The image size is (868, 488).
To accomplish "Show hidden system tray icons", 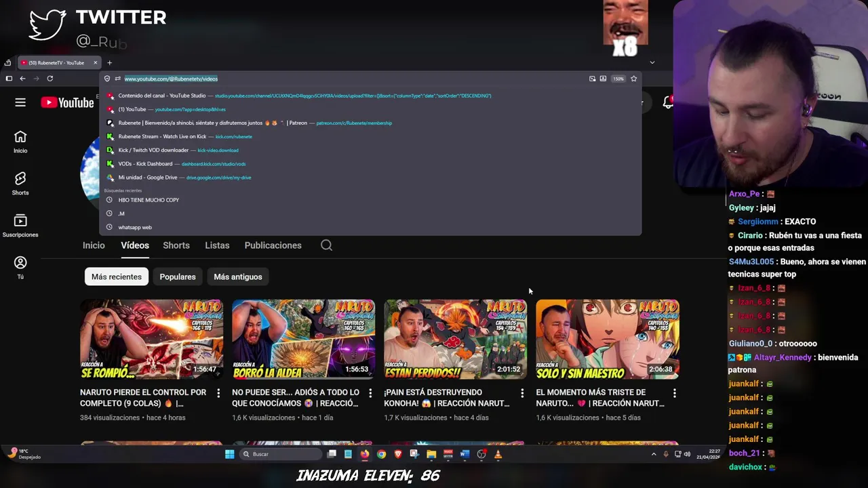I will coord(654,454).
